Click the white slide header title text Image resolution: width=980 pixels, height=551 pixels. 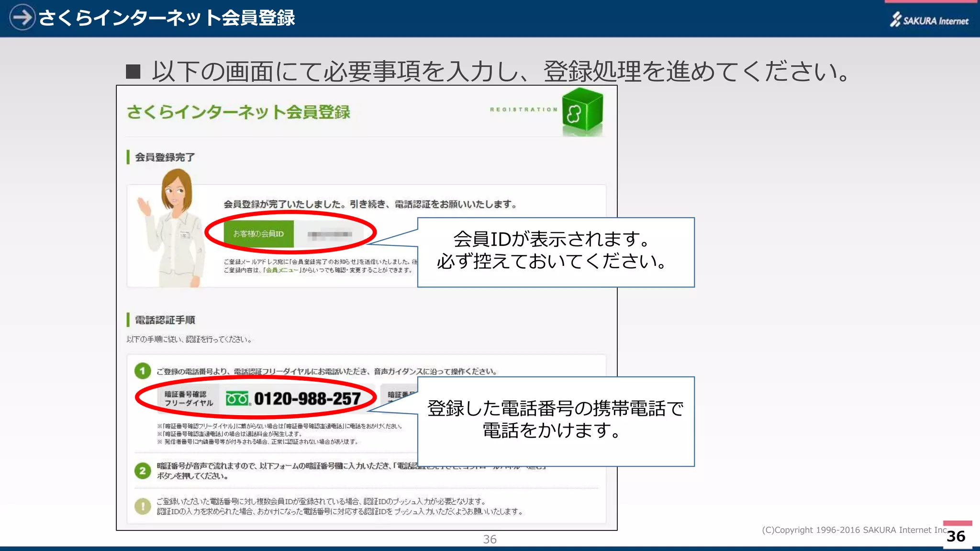point(167,18)
